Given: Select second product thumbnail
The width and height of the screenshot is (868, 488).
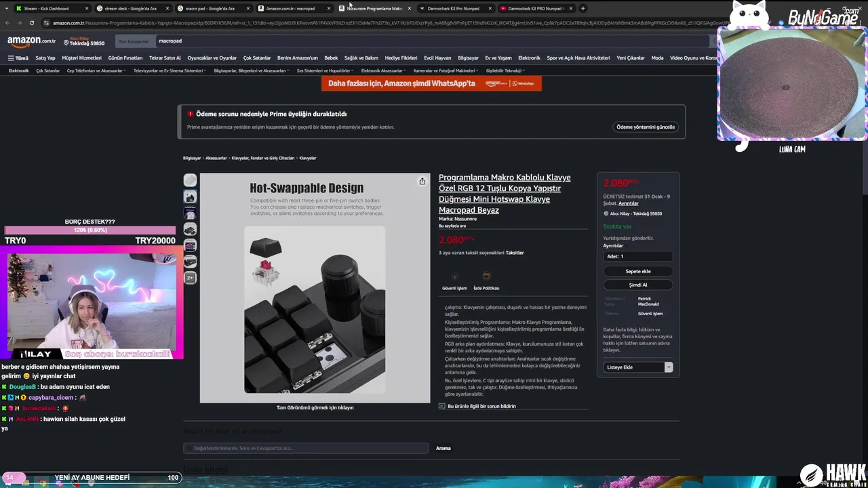Looking at the screenshot, I should coord(190,197).
